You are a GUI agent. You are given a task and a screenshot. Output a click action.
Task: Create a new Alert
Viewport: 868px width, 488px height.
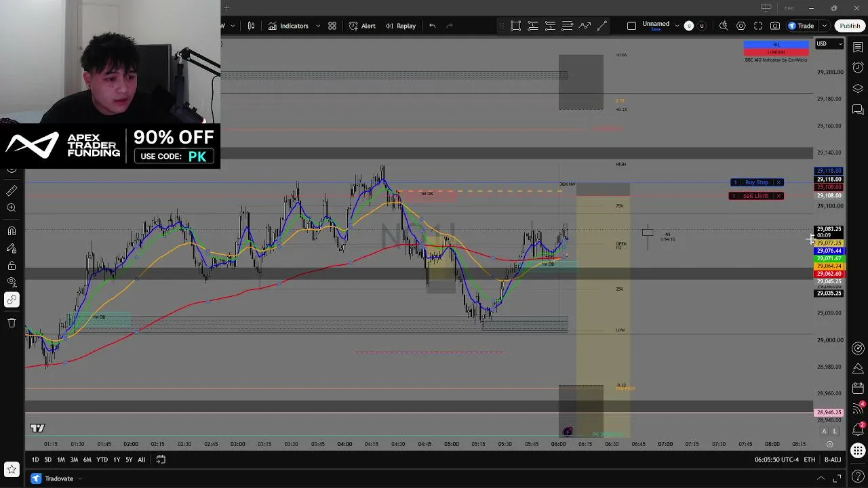click(x=362, y=26)
